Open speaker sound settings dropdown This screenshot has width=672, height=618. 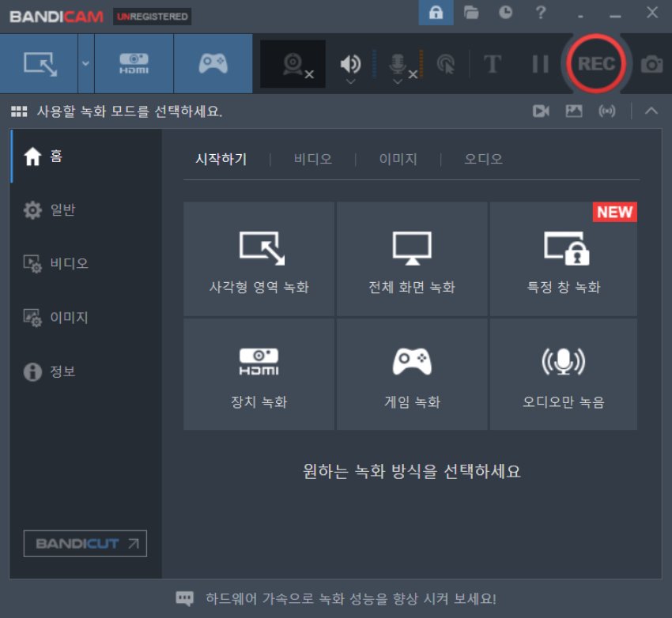point(350,81)
